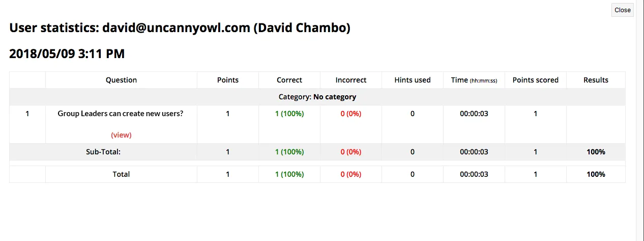This screenshot has height=241, width=644.
Task: Click the Question column header
Action: click(x=121, y=80)
